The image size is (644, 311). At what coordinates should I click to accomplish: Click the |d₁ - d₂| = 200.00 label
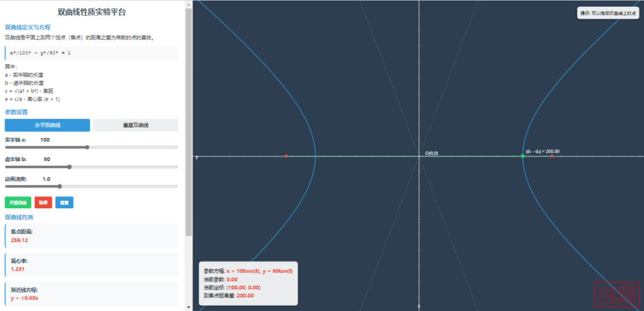[x=542, y=151]
